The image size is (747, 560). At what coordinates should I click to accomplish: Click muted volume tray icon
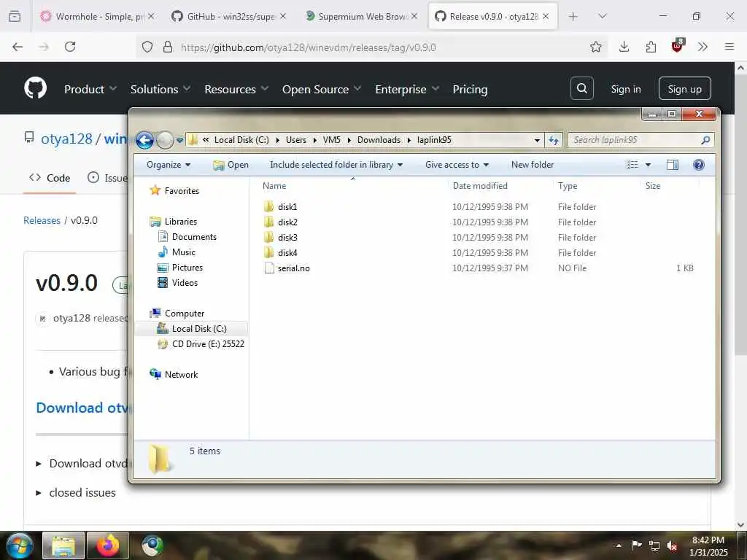click(672, 545)
